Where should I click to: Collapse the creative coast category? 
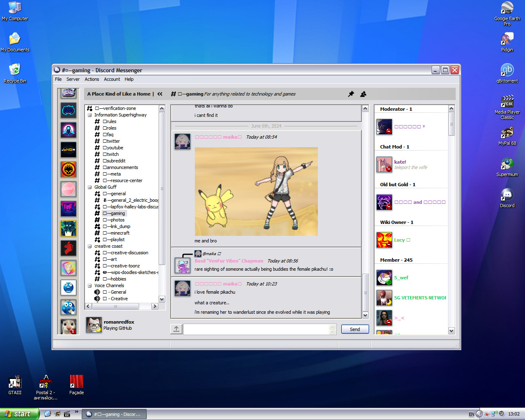click(89, 247)
